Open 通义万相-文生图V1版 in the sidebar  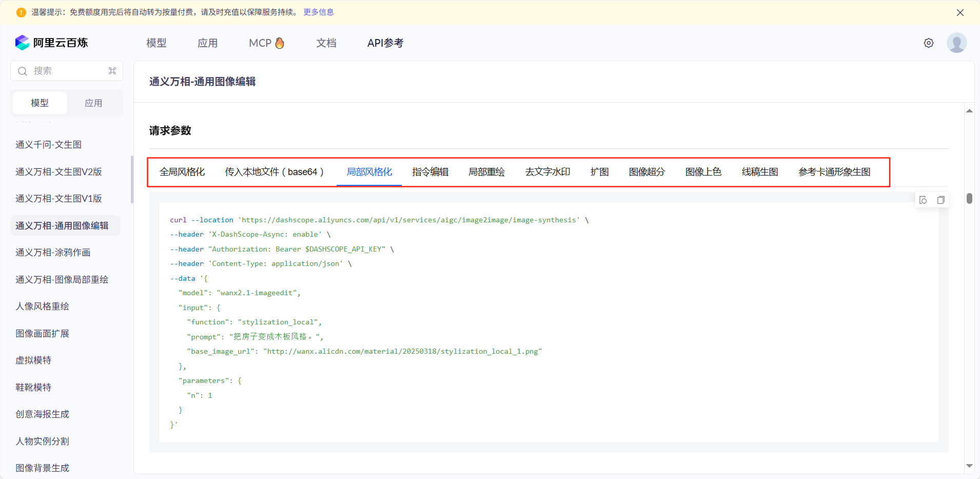[58, 199]
